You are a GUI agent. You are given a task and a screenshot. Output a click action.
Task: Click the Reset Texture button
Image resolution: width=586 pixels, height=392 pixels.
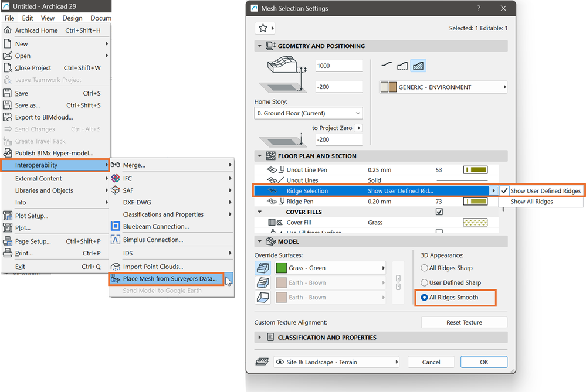point(464,322)
